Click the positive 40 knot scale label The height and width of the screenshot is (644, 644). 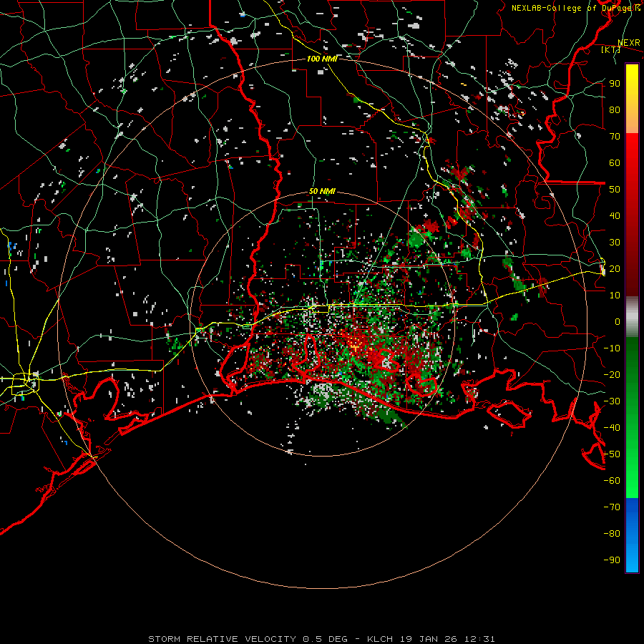point(615,216)
